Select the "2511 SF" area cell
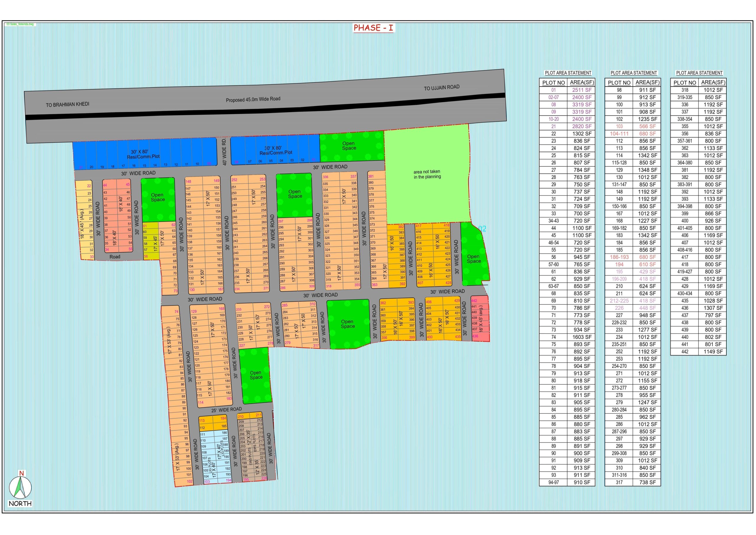The width and height of the screenshot is (756, 535). [x=582, y=90]
